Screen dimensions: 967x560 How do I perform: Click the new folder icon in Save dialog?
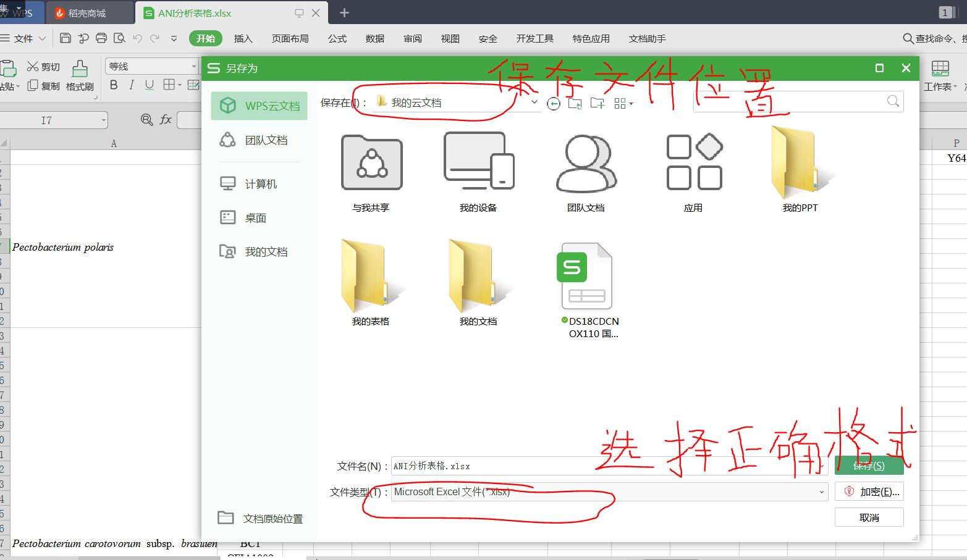coord(597,103)
